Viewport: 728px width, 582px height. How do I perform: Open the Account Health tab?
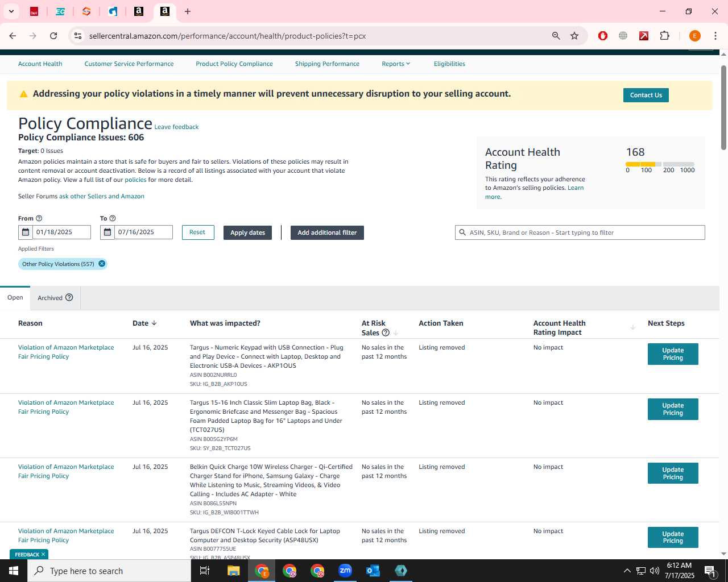point(40,64)
